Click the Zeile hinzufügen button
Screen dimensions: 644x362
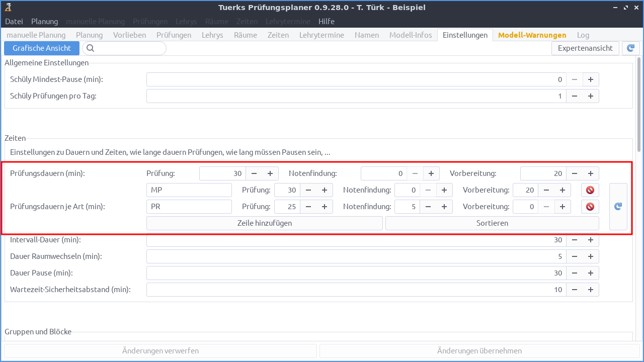click(264, 223)
